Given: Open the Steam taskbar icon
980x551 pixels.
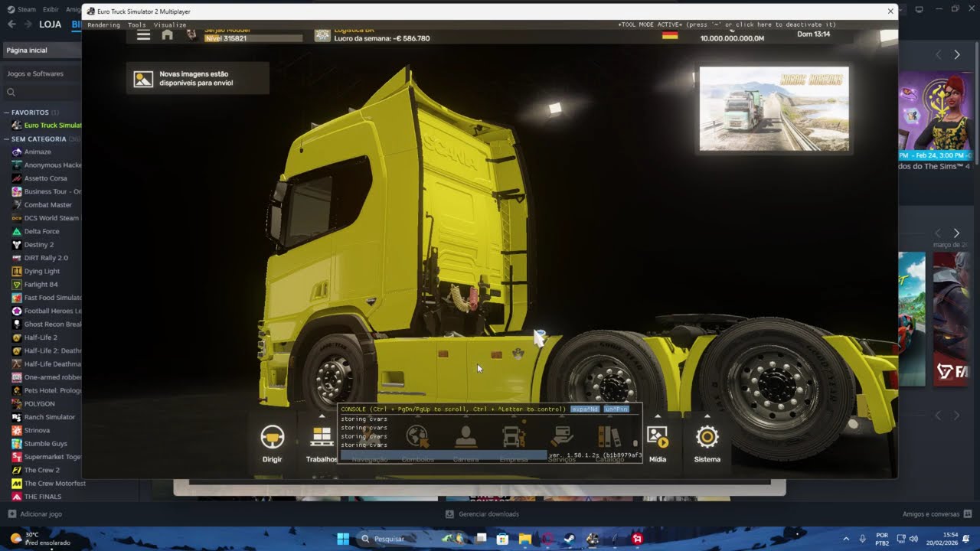Looking at the screenshot, I should pos(570,539).
